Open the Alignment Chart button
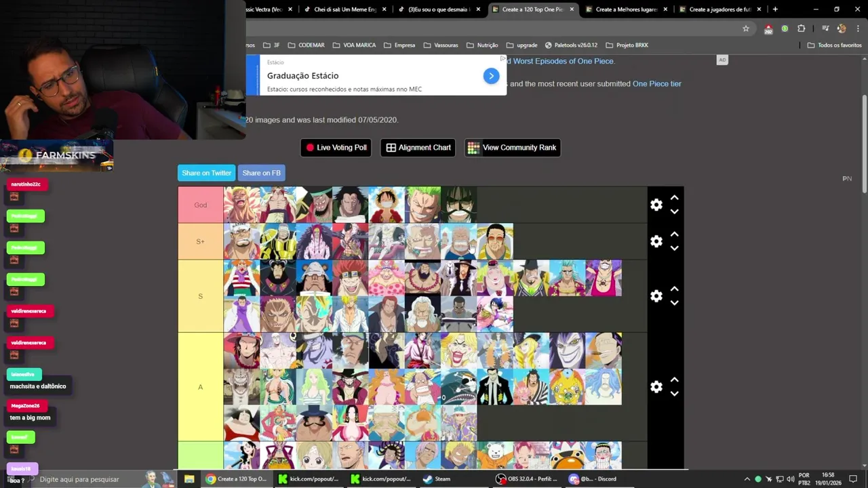The height and width of the screenshot is (488, 868). [418, 148]
